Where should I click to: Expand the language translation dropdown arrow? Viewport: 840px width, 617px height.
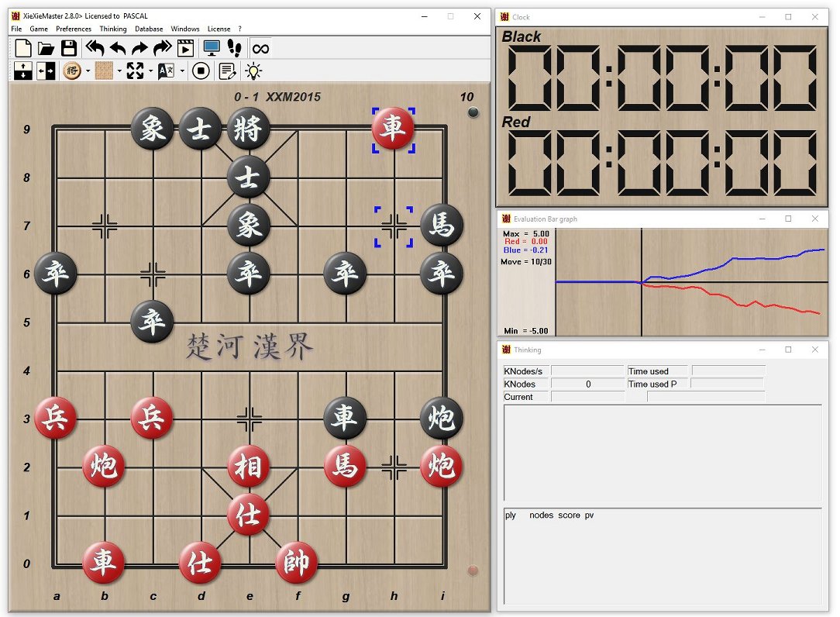point(182,71)
